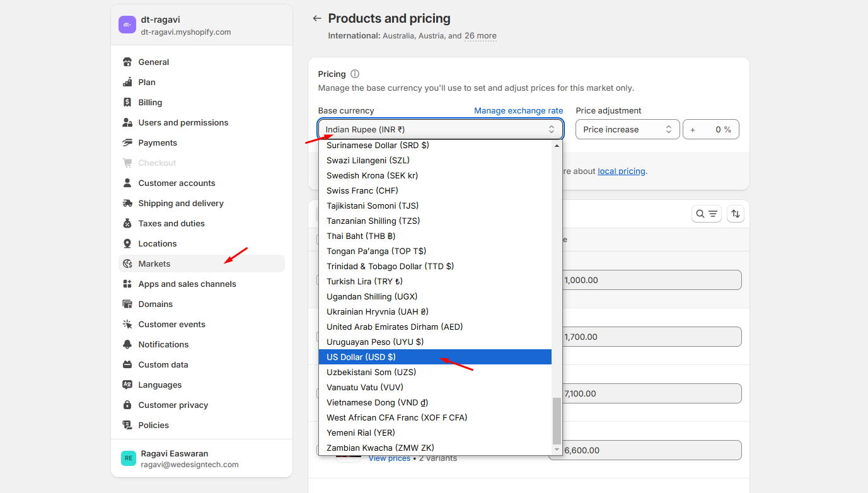Click the Billing dollar icon in sidebar

(127, 102)
